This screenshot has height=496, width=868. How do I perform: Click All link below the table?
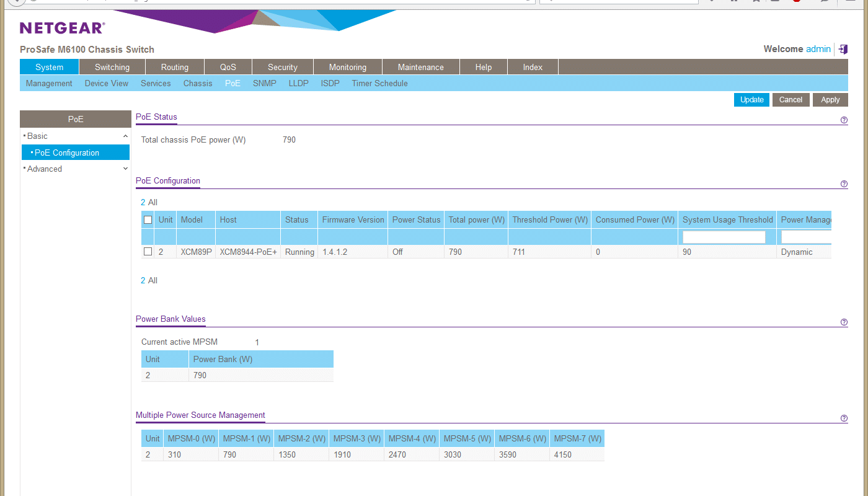click(153, 280)
